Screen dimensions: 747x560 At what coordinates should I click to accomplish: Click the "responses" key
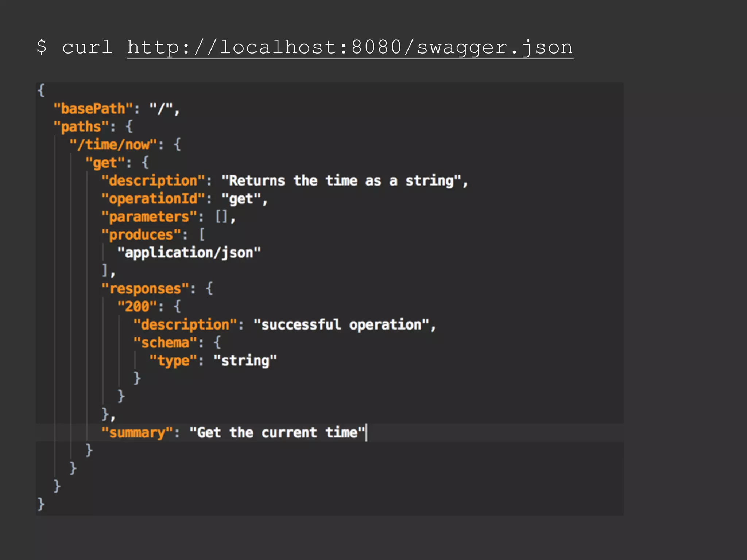pyautogui.click(x=145, y=289)
